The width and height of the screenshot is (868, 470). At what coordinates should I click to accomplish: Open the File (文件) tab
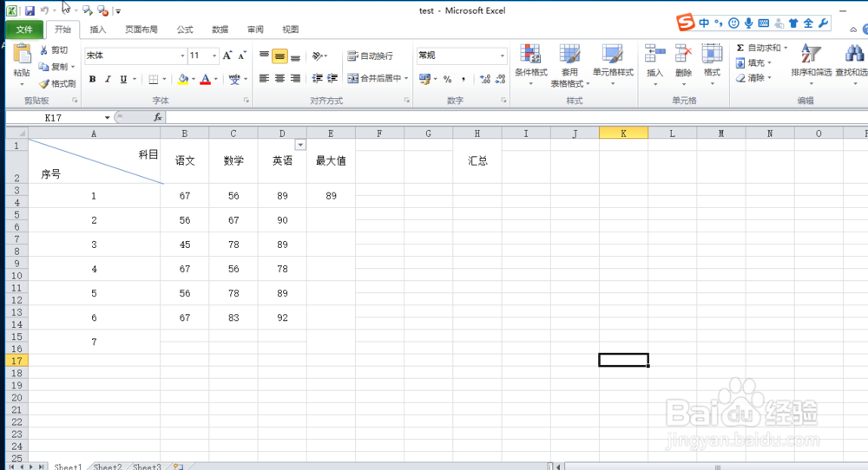pos(23,29)
